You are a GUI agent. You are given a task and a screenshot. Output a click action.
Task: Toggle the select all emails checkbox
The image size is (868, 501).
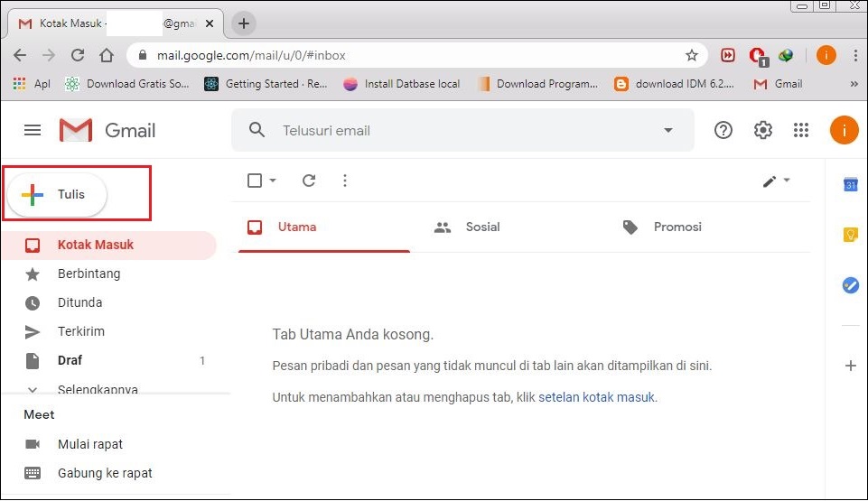point(255,181)
